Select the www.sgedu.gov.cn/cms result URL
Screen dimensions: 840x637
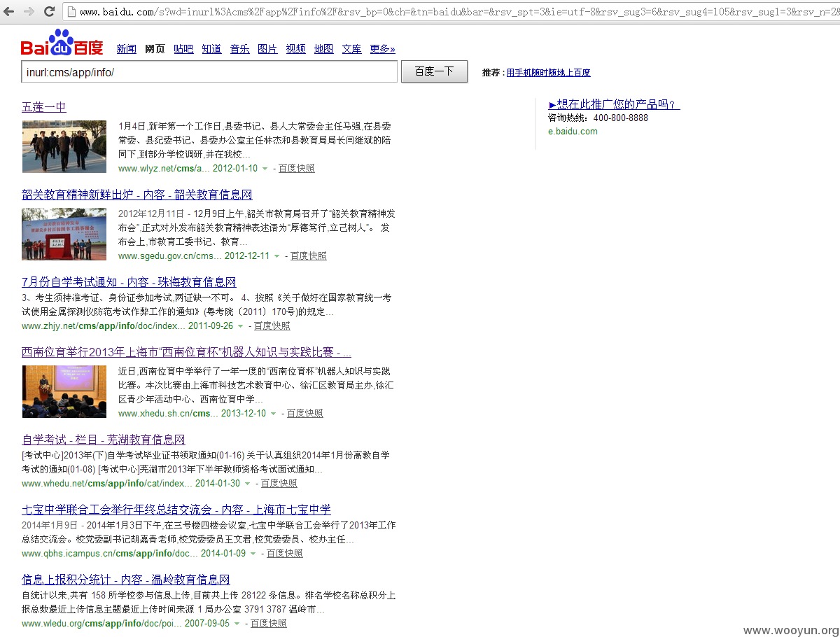point(170,256)
